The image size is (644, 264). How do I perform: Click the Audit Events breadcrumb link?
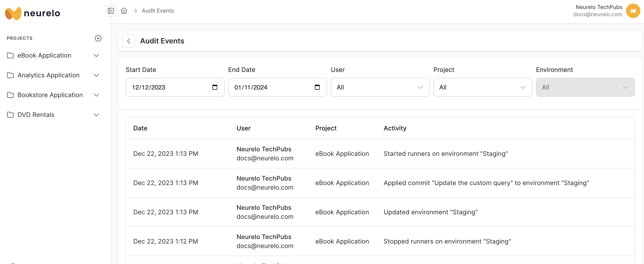[158, 11]
